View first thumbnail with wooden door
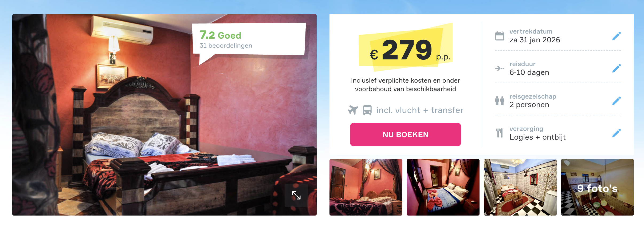 (x=366, y=187)
